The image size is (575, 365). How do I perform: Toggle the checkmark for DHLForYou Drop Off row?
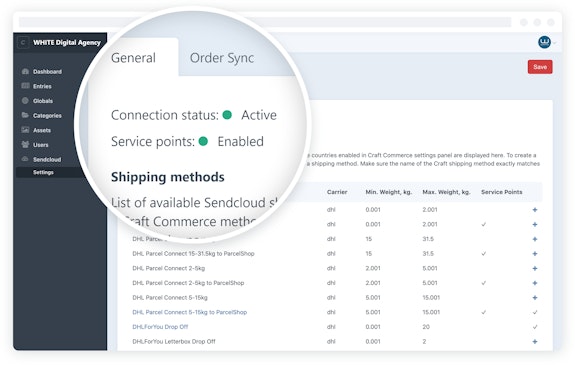tap(535, 327)
